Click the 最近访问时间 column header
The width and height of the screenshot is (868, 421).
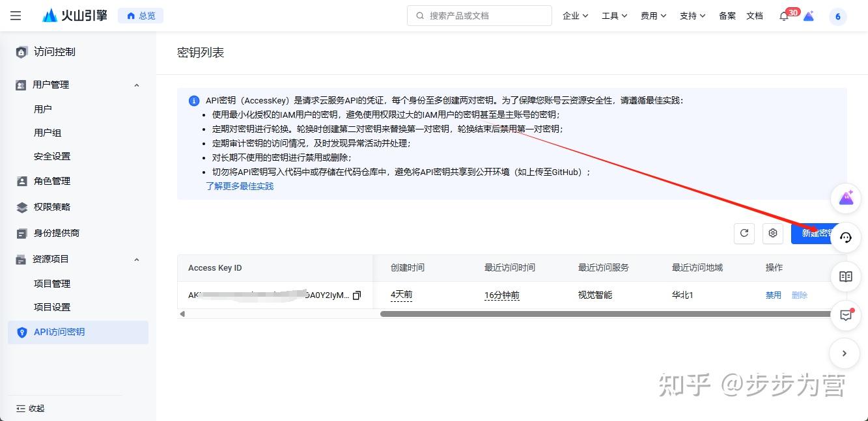(510, 268)
